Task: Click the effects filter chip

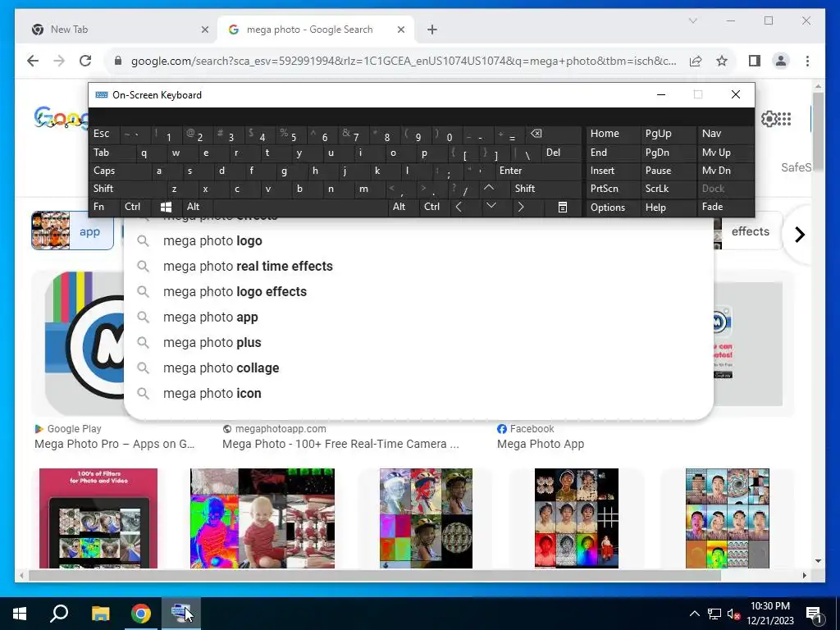Action: pos(750,231)
